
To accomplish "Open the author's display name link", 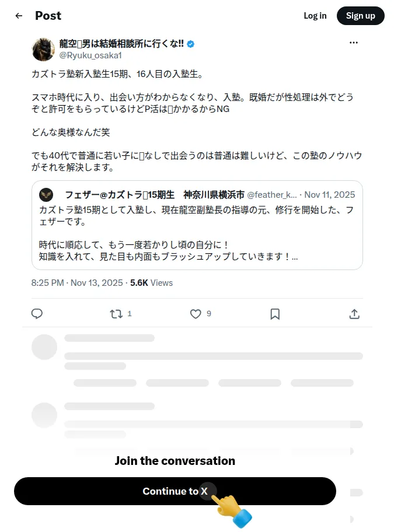I will [121, 44].
